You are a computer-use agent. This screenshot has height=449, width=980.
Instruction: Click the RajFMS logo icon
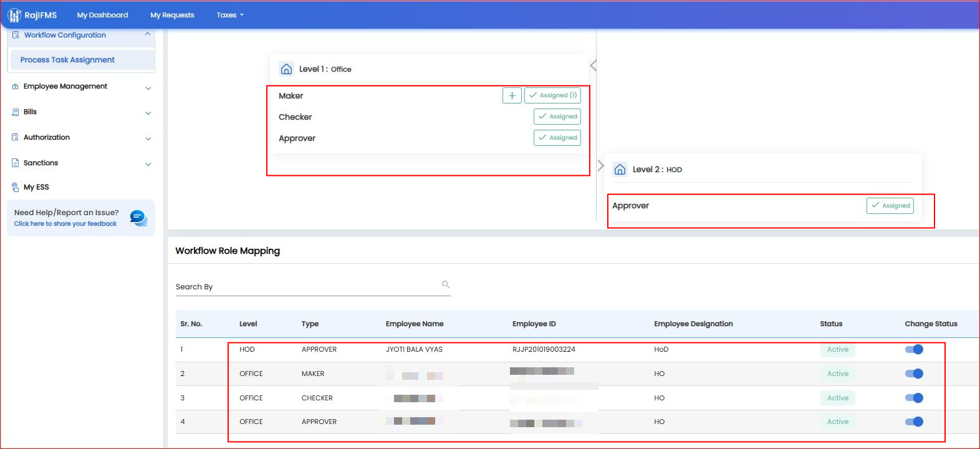pyautogui.click(x=14, y=15)
